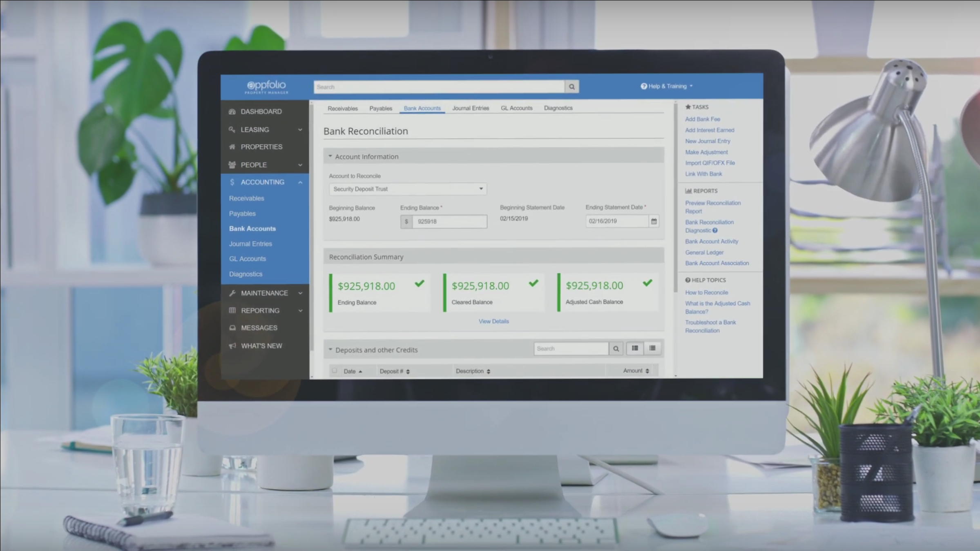
Task: Click the main content vertical scrollbar
Action: coord(675,198)
